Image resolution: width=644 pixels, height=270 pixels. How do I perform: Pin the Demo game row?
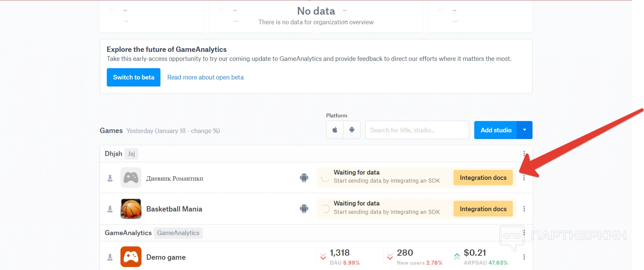(x=110, y=257)
